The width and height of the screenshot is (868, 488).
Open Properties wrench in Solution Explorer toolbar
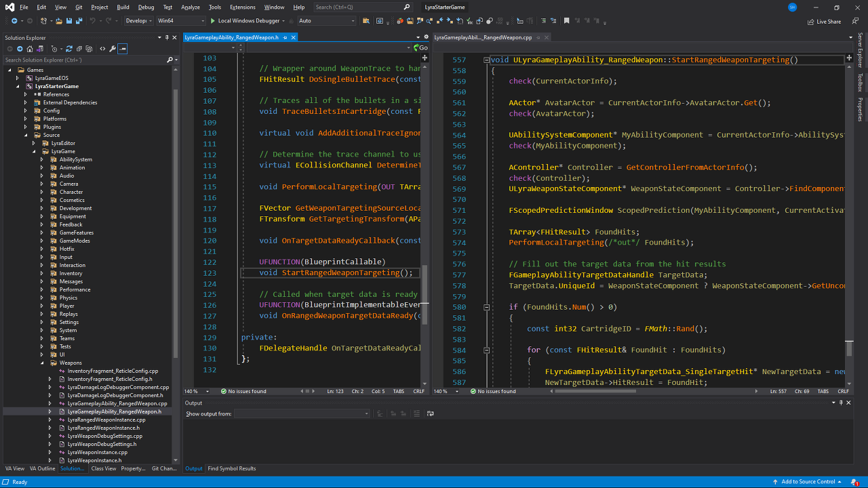coord(113,49)
